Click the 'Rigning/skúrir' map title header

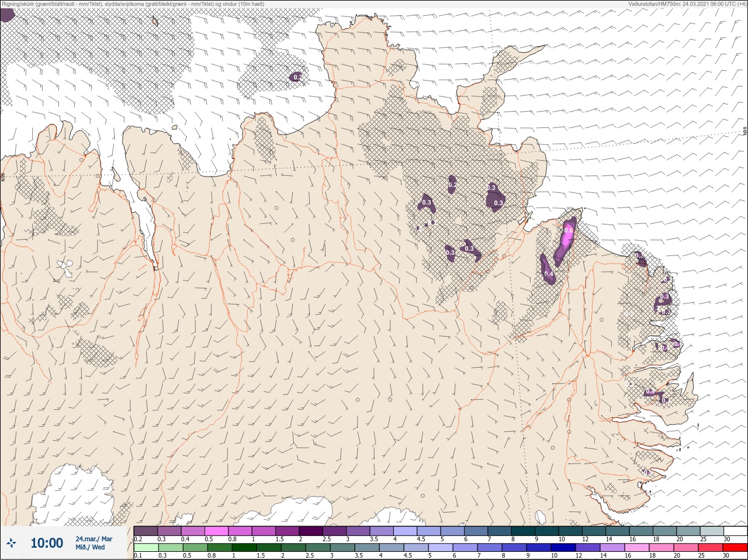(x=133, y=4)
